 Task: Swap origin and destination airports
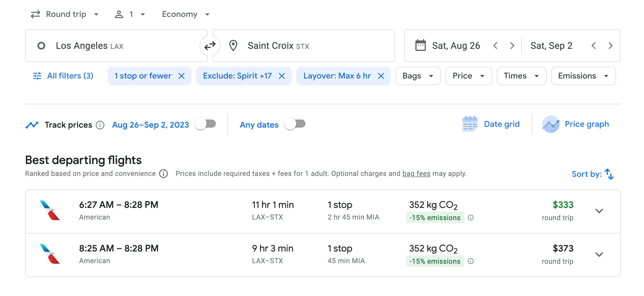pos(210,46)
